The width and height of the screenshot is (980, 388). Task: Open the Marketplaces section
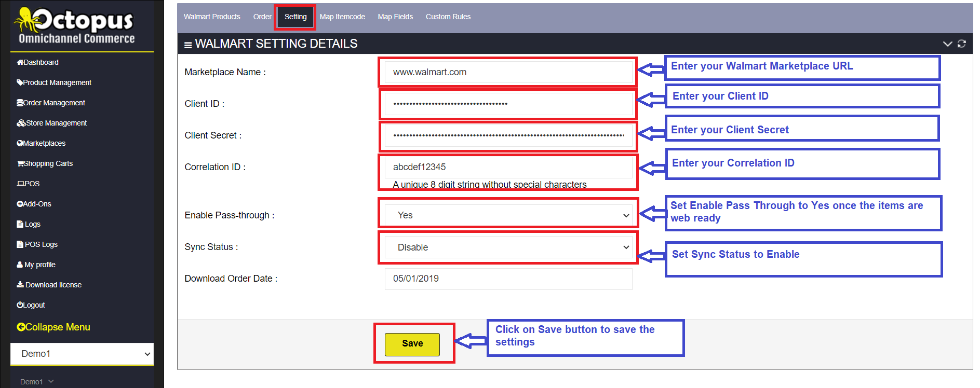44,143
